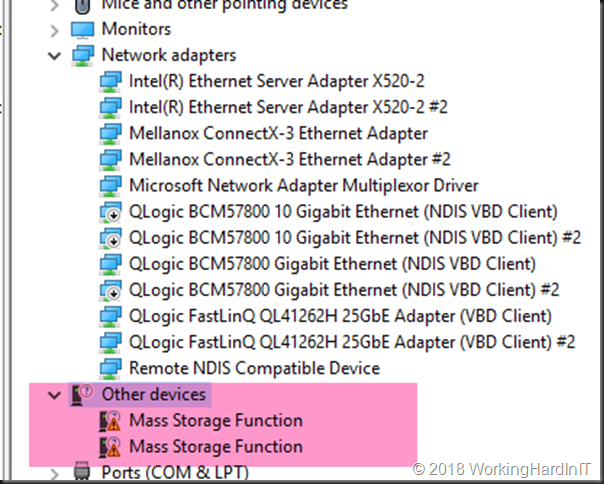The width and height of the screenshot is (604, 484).
Task: Click the Ports (COM & LPT) connector icon
Action: tap(82, 471)
